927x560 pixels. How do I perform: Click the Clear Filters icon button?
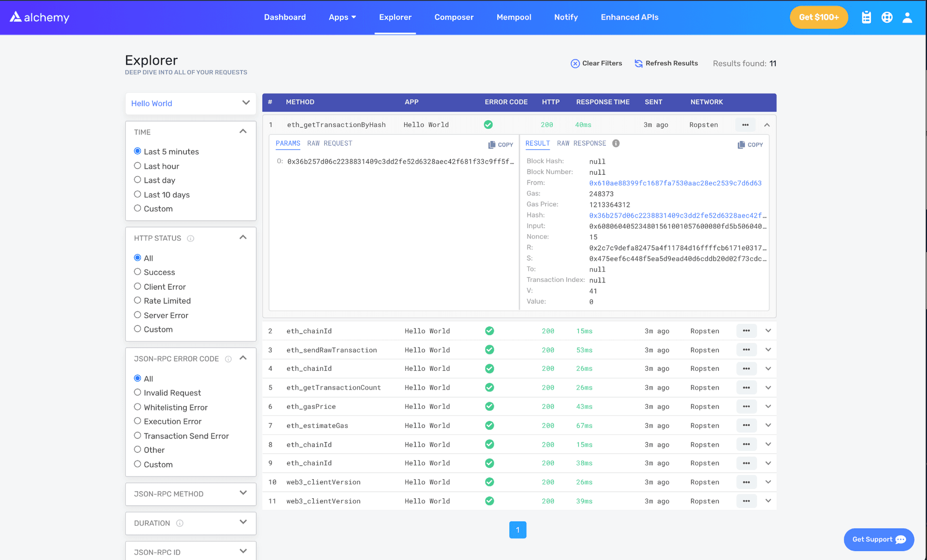tap(574, 63)
